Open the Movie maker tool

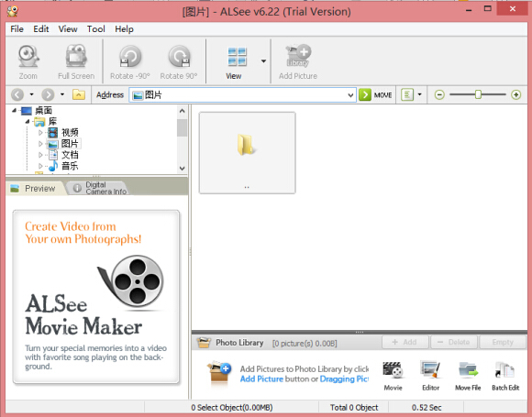coord(393,377)
